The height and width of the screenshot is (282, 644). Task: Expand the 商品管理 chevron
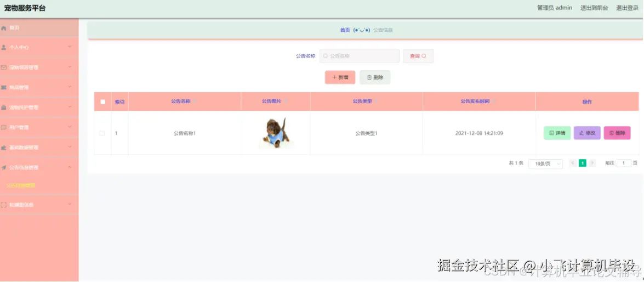pos(70,87)
